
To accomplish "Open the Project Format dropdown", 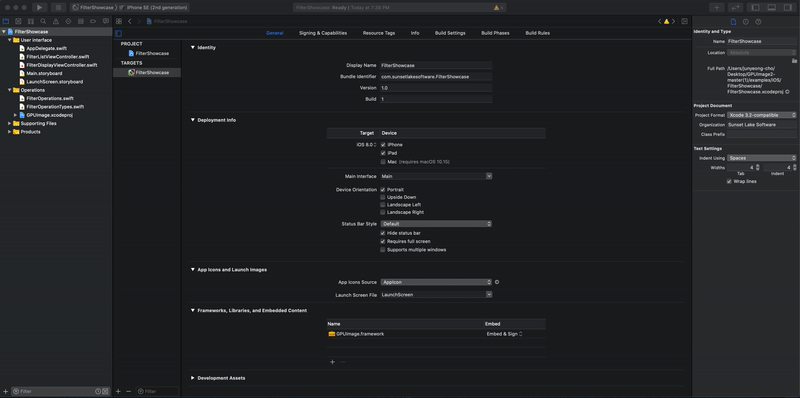I will [762, 115].
